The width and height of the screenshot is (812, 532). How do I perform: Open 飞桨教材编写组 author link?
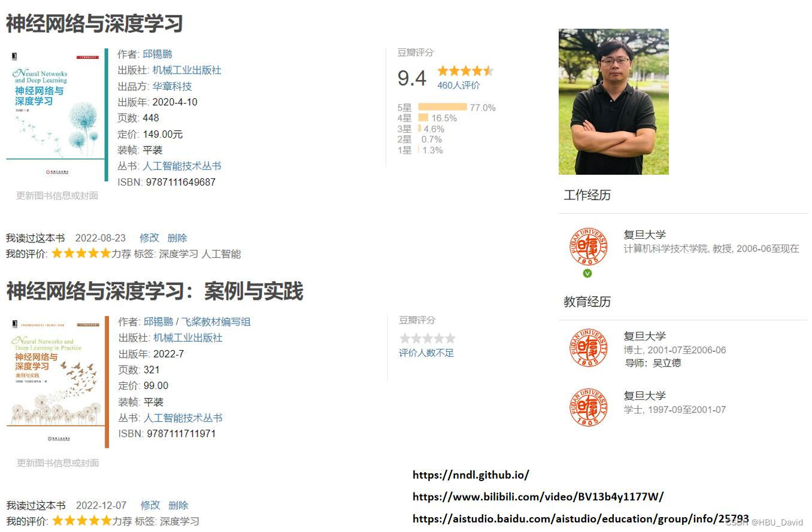coord(216,321)
